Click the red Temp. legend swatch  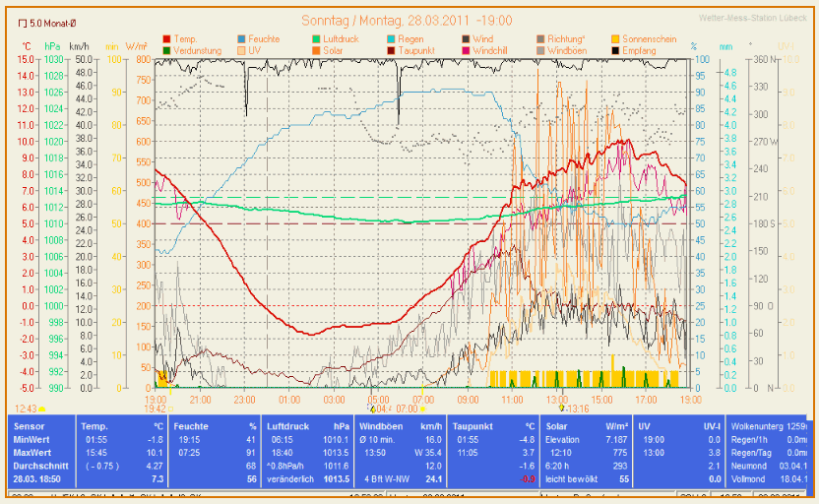coord(166,38)
